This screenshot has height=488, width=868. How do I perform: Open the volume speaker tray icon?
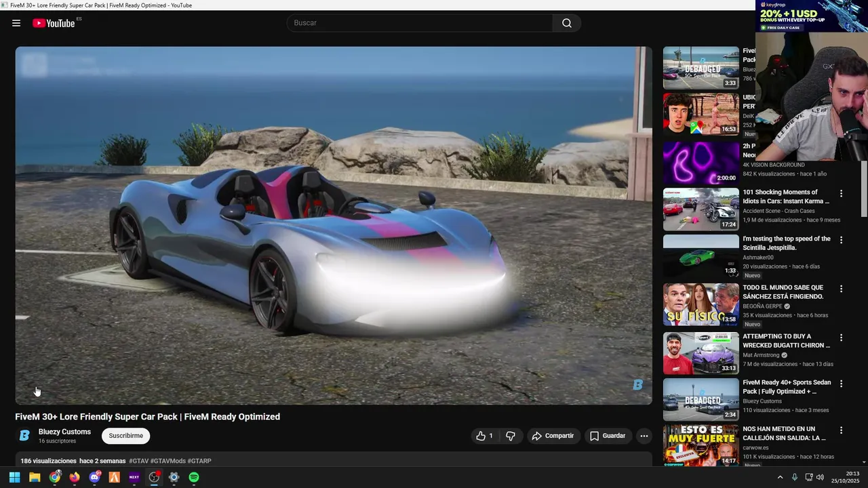pos(820,477)
